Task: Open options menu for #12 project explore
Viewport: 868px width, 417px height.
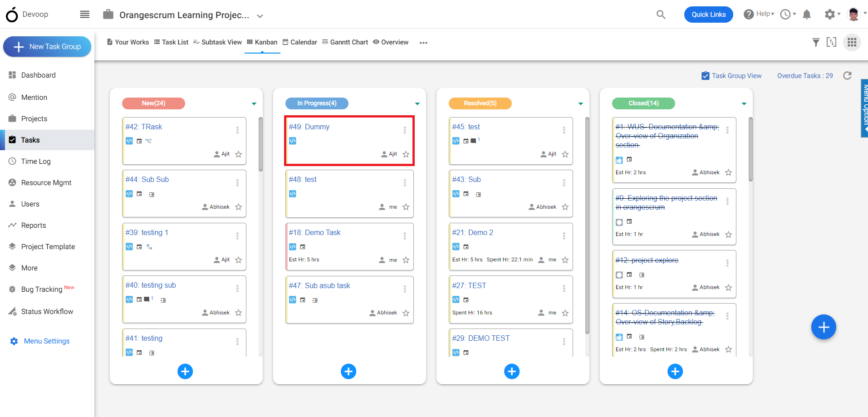Action: pyautogui.click(x=727, y=263)
